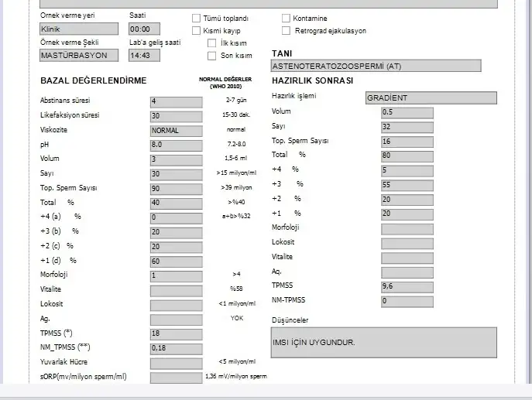Enable the Retrograd ejakulasyon checkbox
The width and height of the screenshot is (532, 400).
pos(287,31)
